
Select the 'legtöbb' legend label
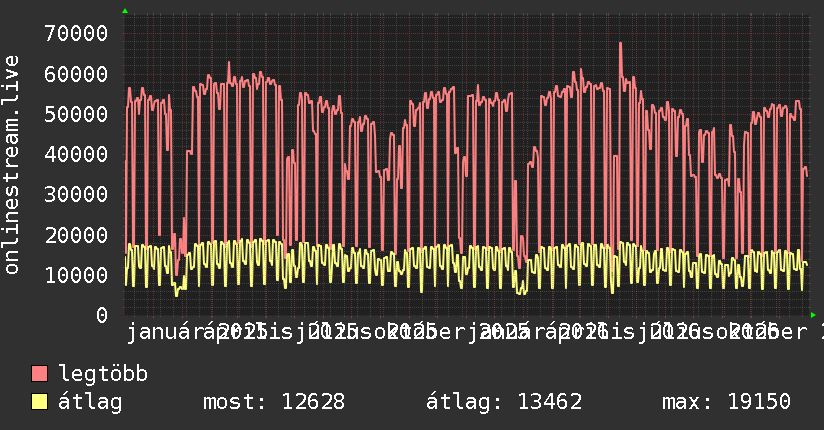click(103, 373)
